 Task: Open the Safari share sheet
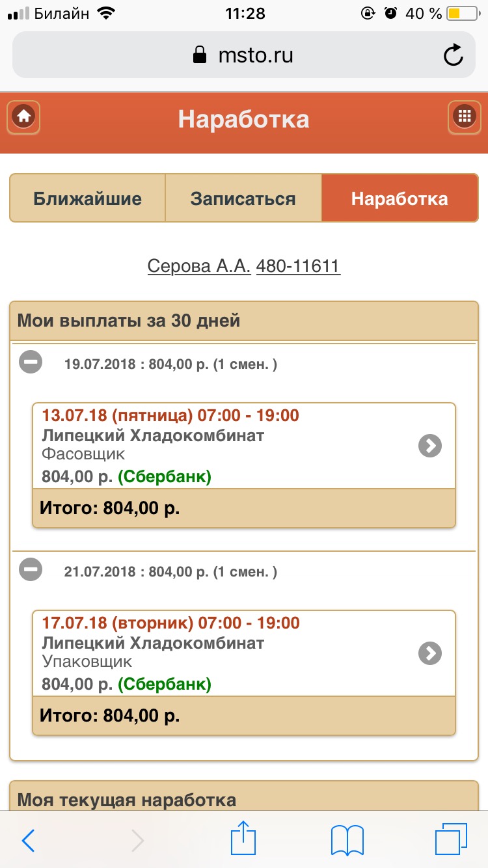point(242,839)
